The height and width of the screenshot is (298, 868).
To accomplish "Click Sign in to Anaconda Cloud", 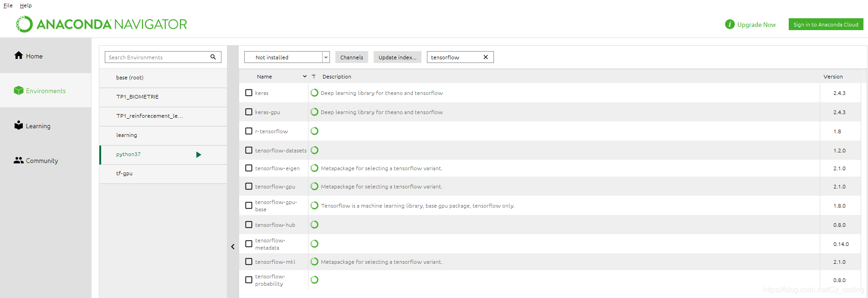I will (x=826, y=24).
